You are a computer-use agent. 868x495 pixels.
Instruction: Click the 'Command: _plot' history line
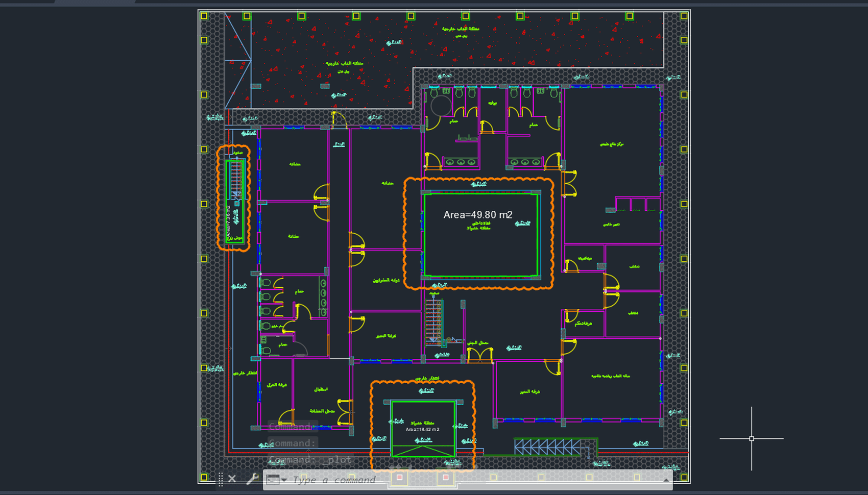(x=310, y=460)
